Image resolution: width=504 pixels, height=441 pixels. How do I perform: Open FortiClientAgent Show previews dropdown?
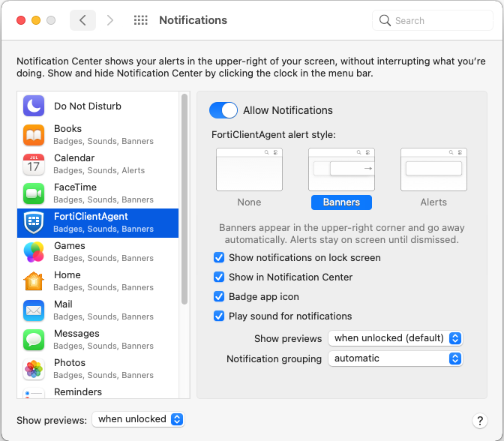395,338
